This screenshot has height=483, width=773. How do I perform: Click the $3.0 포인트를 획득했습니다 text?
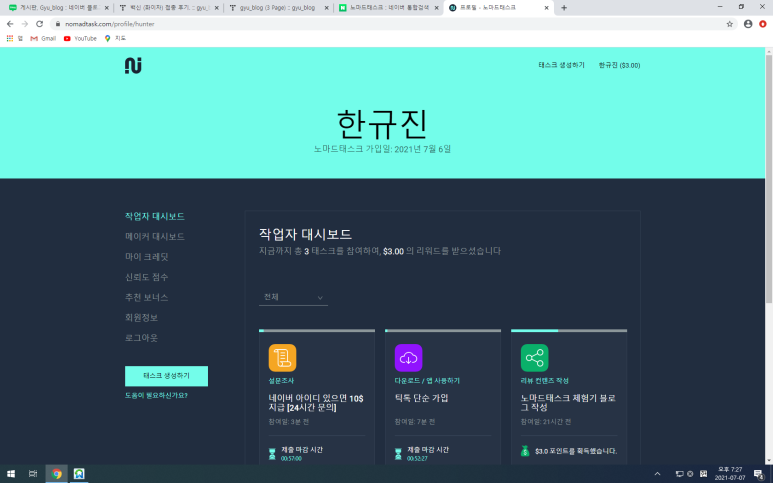click(576, 451)
